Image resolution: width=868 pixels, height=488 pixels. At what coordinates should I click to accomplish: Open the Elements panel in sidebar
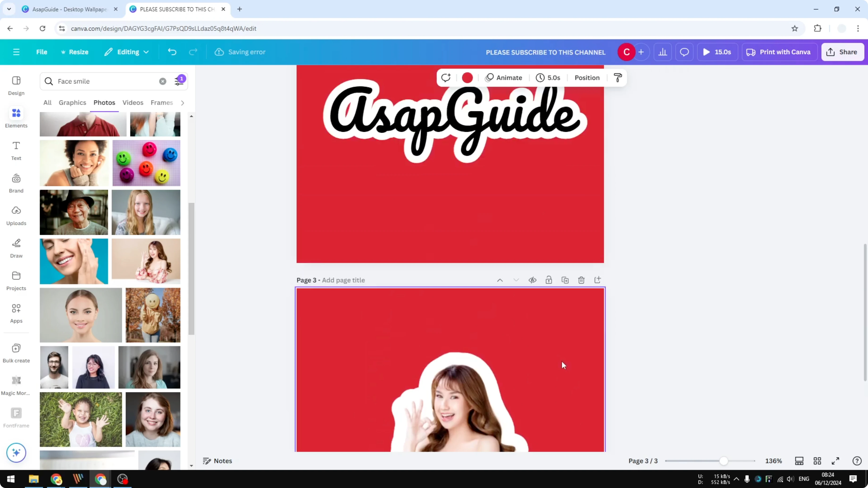coord(16,117)
